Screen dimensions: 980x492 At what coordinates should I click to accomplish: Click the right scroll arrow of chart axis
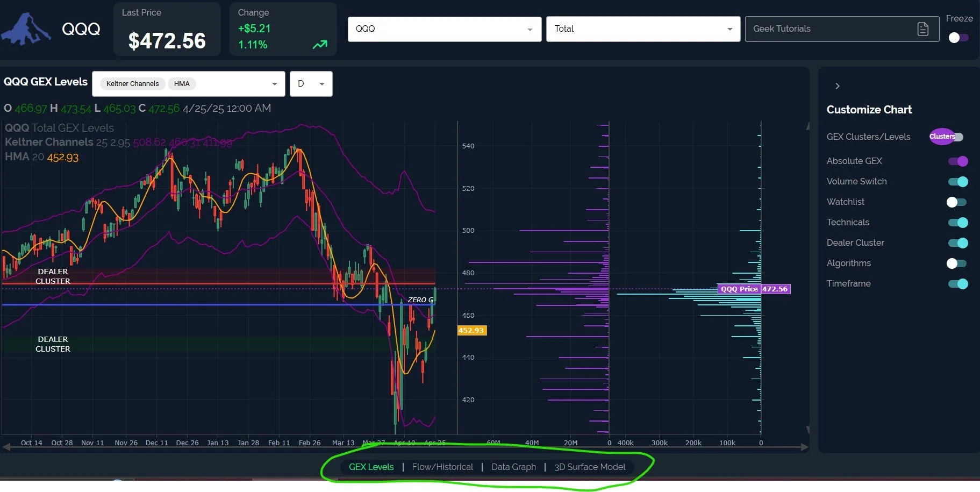(x=805, y=447)
